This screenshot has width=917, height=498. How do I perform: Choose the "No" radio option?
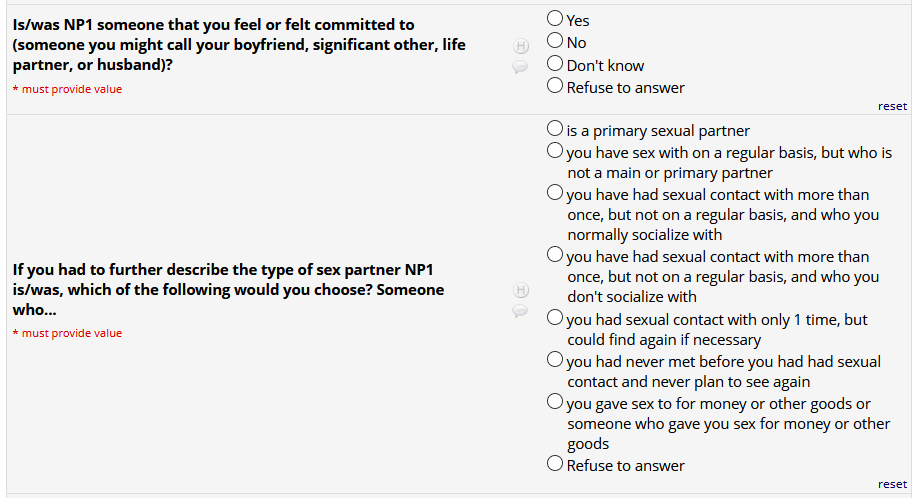coord(555,42)
